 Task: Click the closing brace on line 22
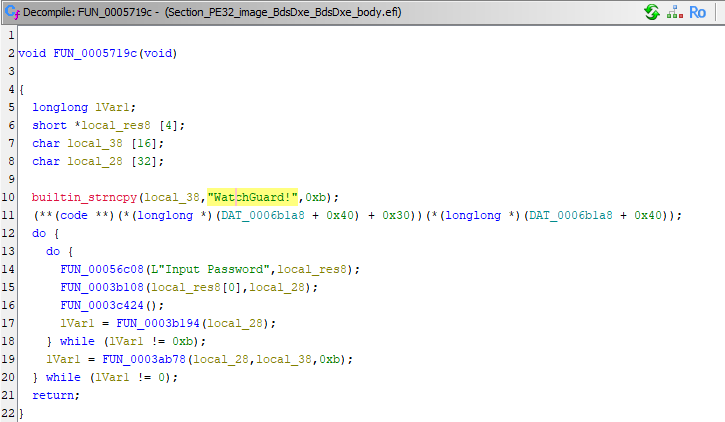click(21, 413)
